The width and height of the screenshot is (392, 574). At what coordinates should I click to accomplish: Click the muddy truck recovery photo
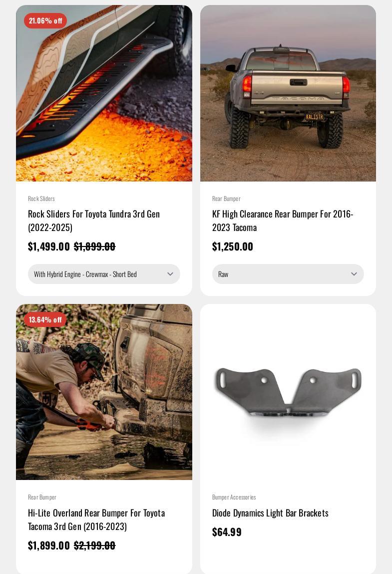click(x=104, y=391)
